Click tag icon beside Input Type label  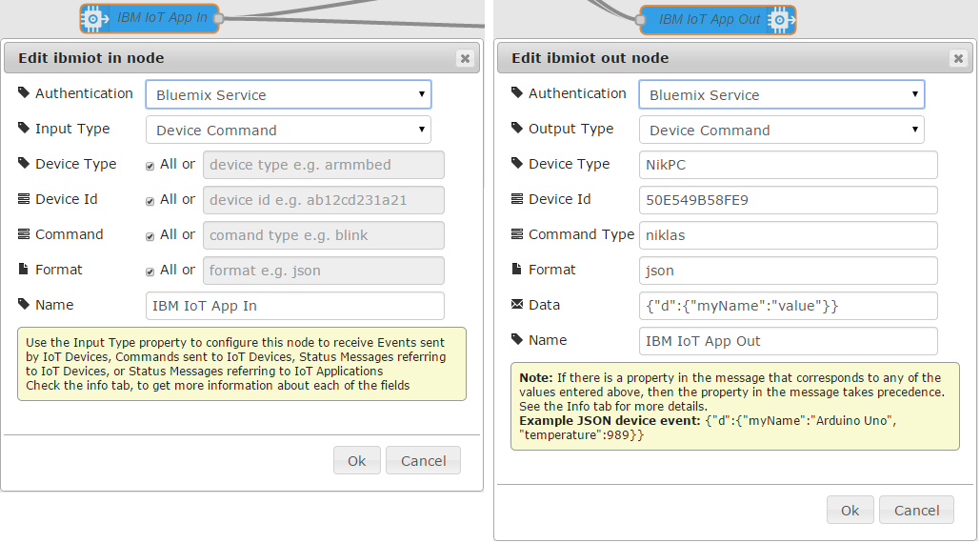click(24, 128)
